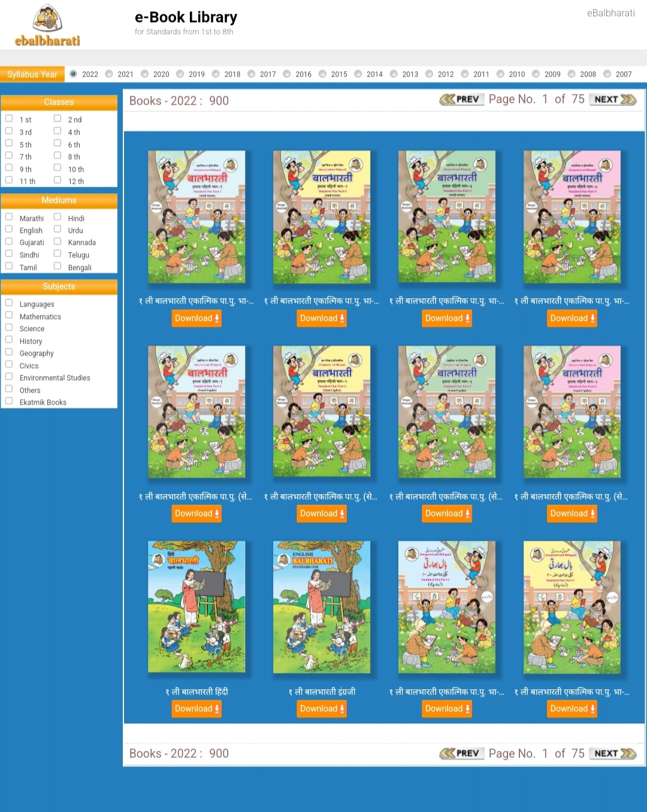This screenshot has width=647, height=812.
Task: Tick the Urdu medium checkbox
Action: click(x=58, y=229)
